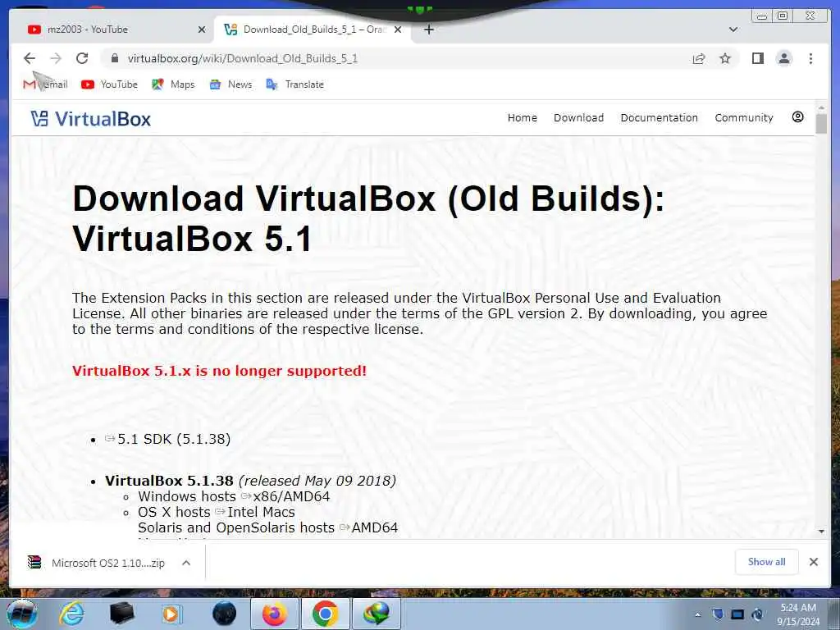840x630 pixels.
Task: Expand the tab search chevron
Action: pos(733,30)
